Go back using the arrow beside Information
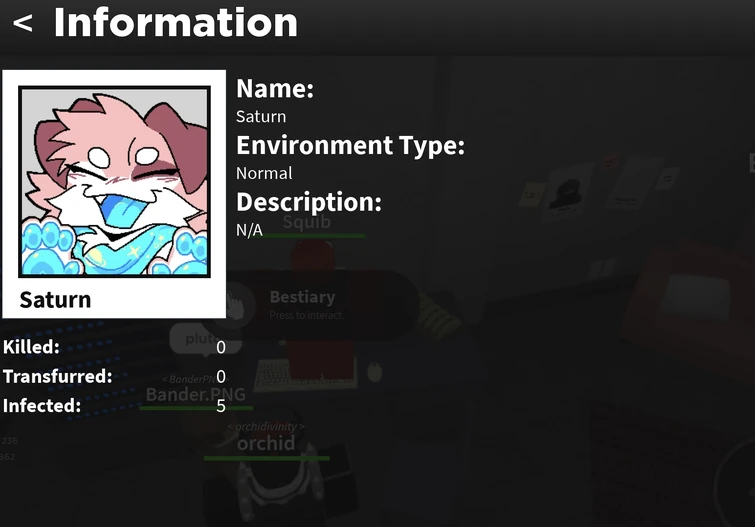This screenshot has width=755, height=527. click(23, 23)
